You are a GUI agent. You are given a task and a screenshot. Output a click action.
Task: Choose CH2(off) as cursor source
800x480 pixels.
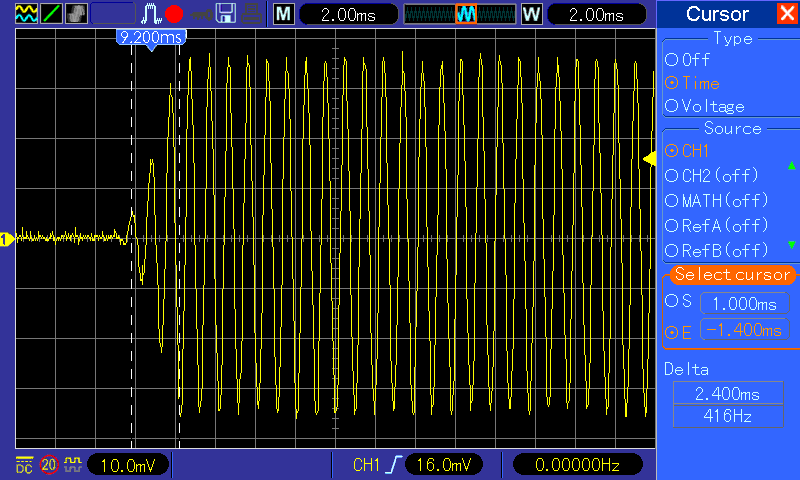click(713, 175)
